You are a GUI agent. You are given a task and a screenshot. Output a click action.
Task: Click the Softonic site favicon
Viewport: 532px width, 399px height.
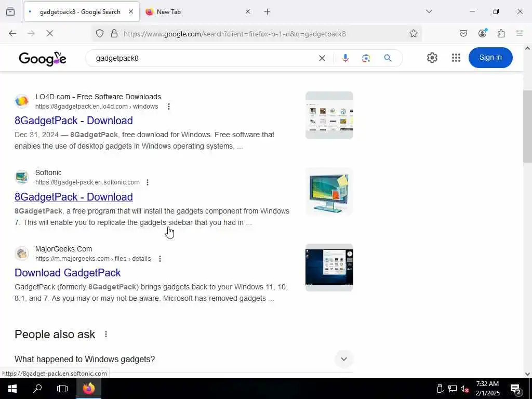pos(22,177)
